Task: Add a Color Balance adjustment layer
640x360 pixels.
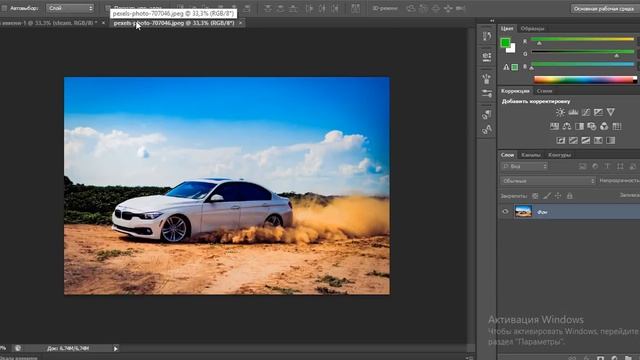Action: 567,126
